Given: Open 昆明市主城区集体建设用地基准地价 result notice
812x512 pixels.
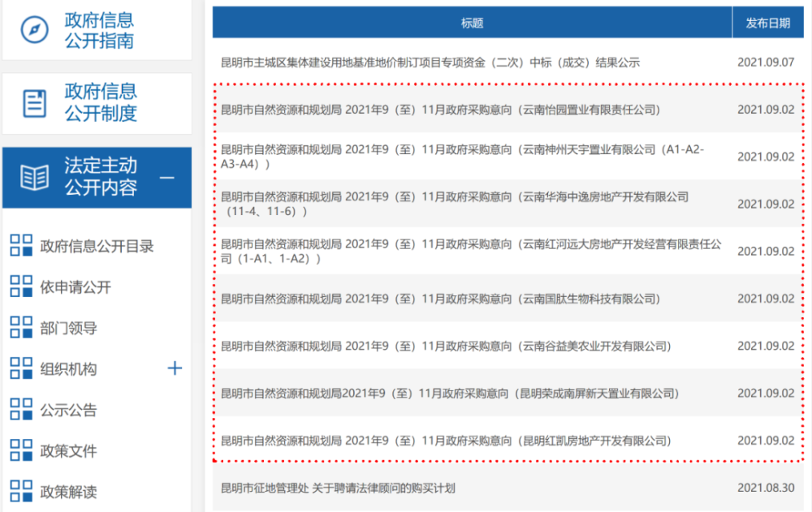Looking at the screenshot, I should pyautogui.click(x=430, y=62).
